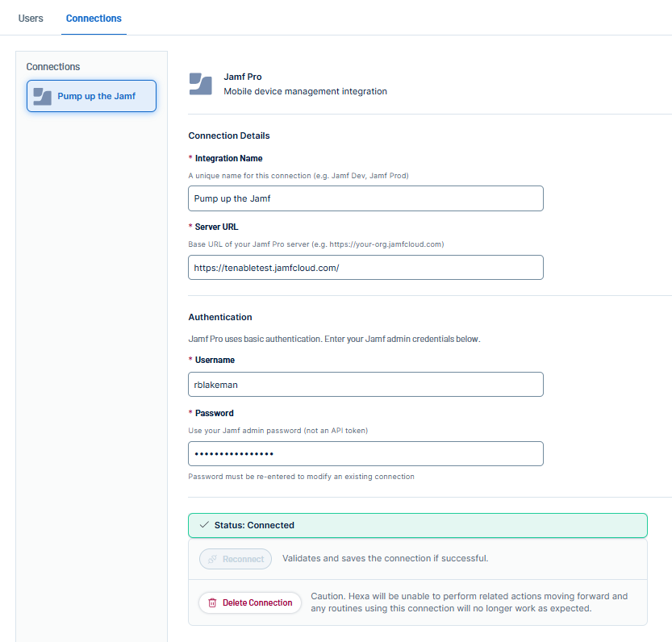The height and width of the screenshot is (642, 672).
Task: Click the Validates and saves description text
Action: click(386, 558)
